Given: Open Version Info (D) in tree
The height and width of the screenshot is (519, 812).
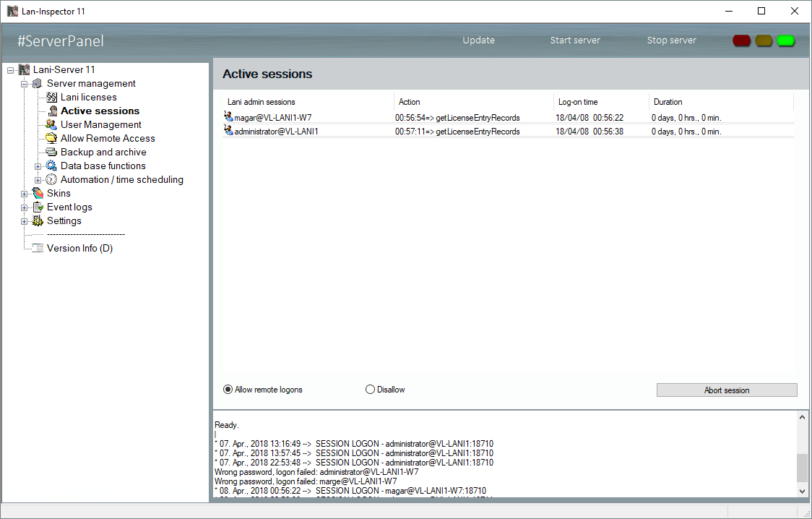Looking at the screenshot, I should [x=79, y=249].
